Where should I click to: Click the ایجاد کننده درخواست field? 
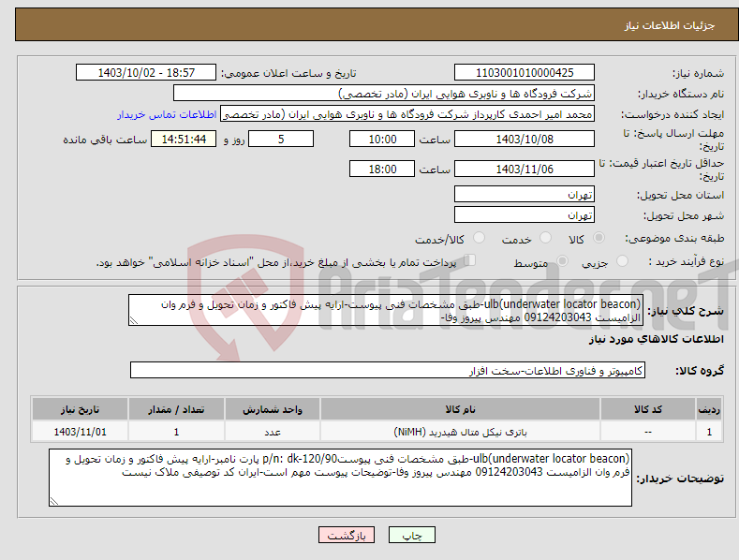407,114
